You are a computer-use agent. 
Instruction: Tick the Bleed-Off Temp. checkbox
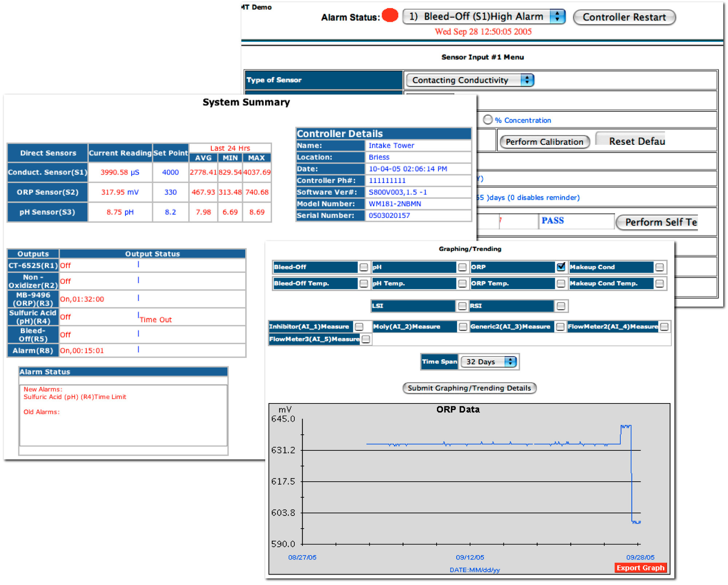pos(363,283)
